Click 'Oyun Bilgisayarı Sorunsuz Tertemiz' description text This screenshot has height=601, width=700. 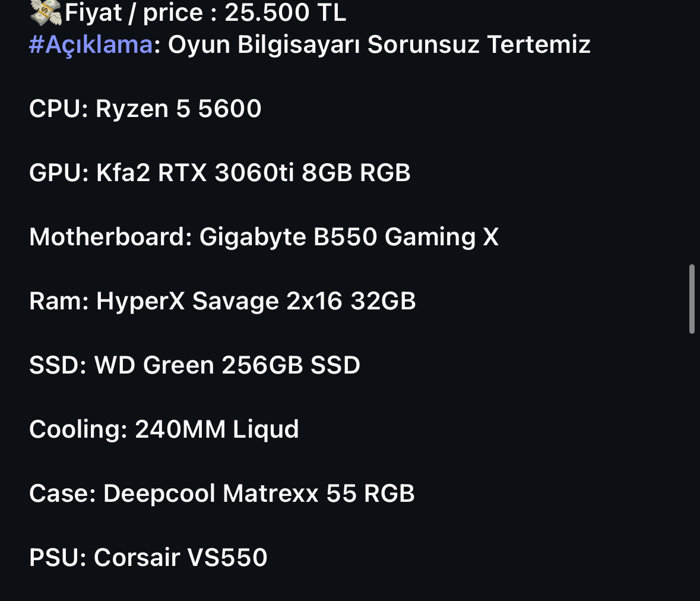(379, 45)
